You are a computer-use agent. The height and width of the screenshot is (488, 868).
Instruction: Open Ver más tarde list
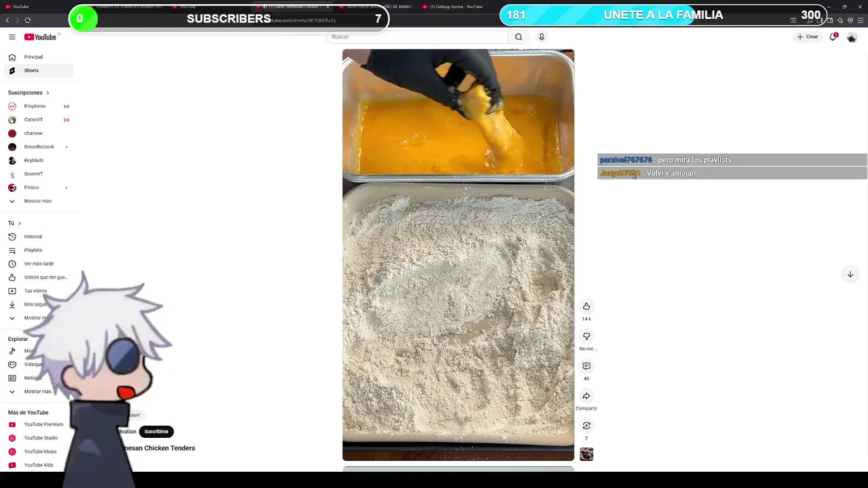coord(39,264)
